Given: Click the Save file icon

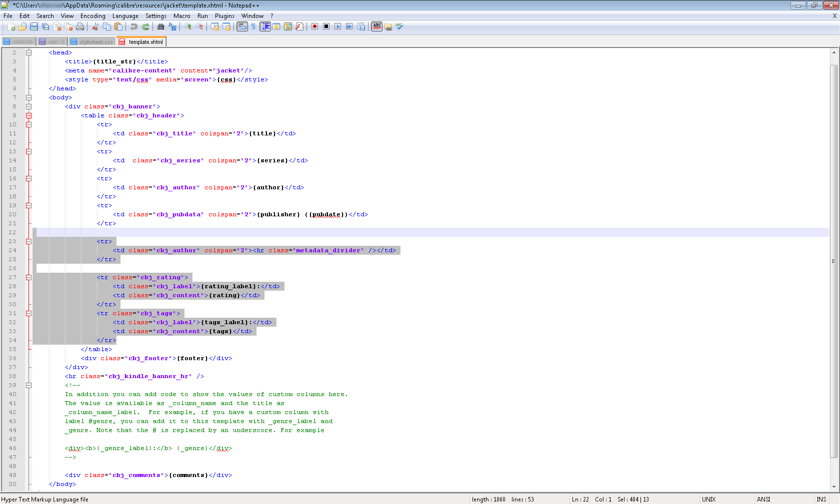Looking at the screenshot, I should pos(34,27).
